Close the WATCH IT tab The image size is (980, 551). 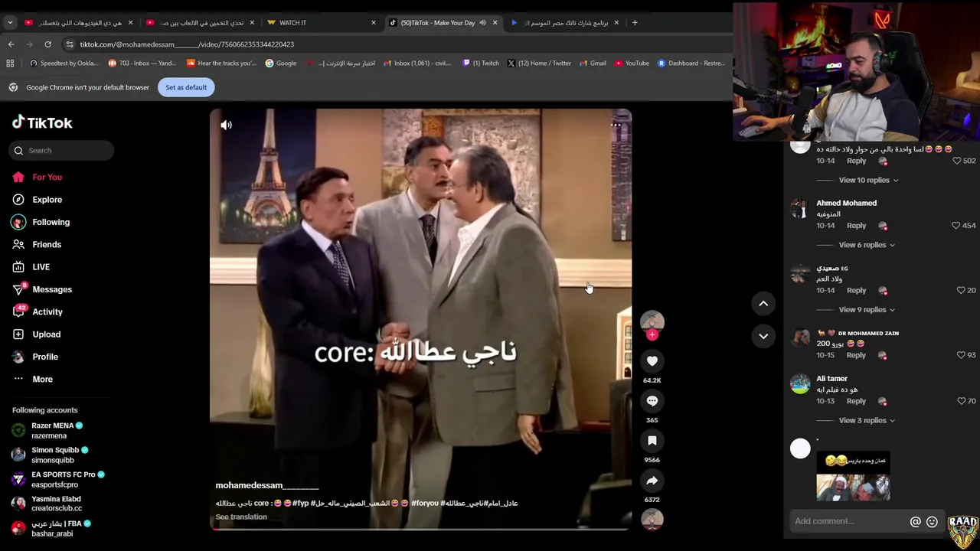pyautogui.click(x=374, y=23)
